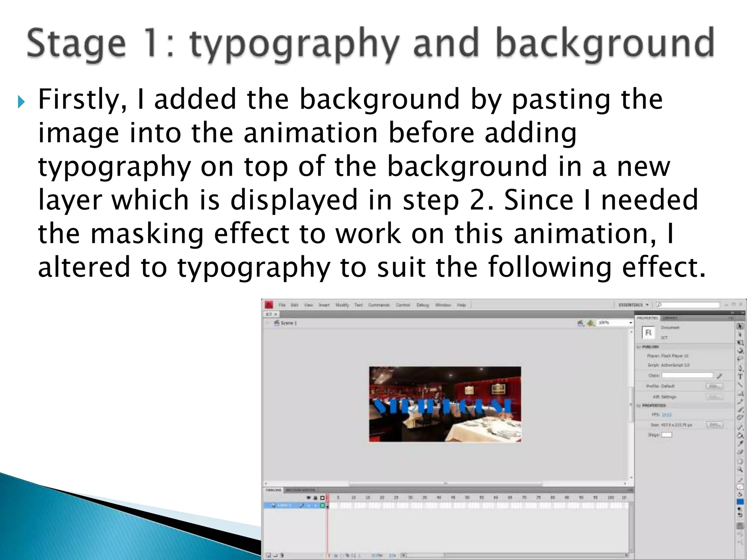The width and height of the screenshot is (747, 560).
Task: Select the Line tool
Action: [740, 385]
